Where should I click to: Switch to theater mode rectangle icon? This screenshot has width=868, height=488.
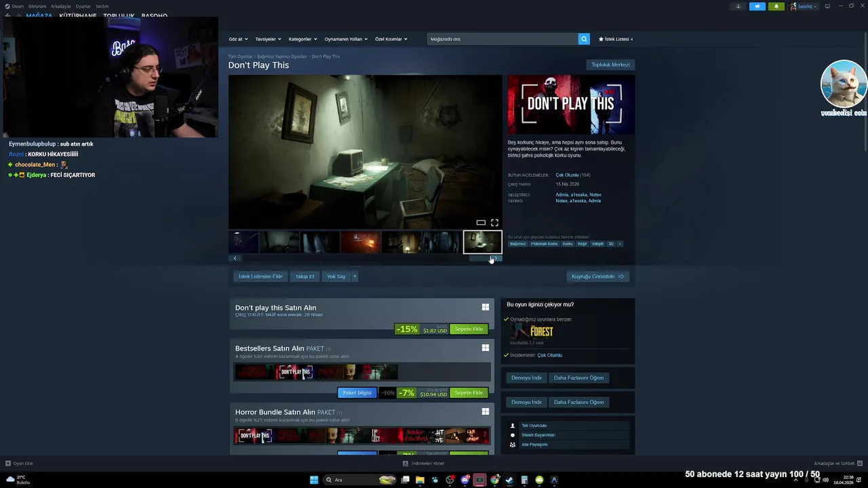481,222
